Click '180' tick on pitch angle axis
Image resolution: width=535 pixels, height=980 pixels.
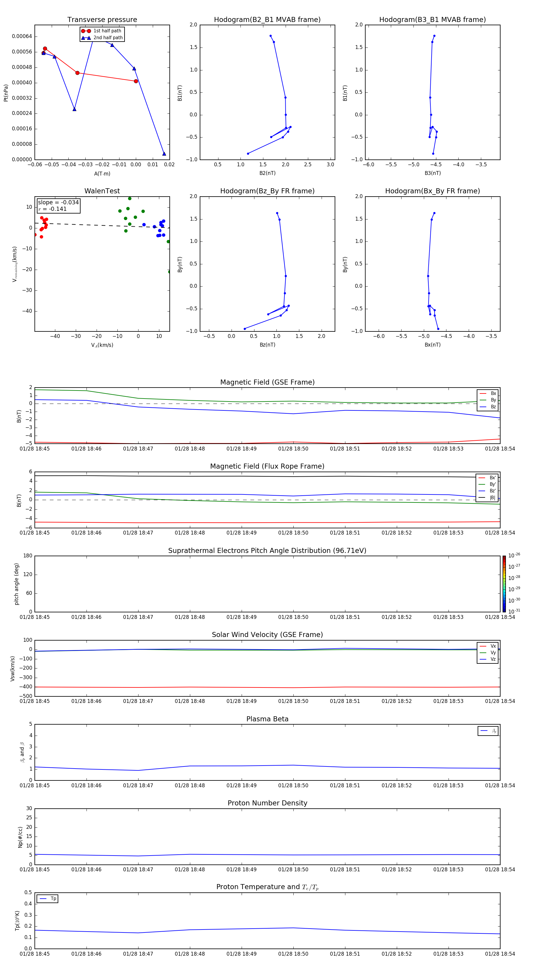point(28,556)
